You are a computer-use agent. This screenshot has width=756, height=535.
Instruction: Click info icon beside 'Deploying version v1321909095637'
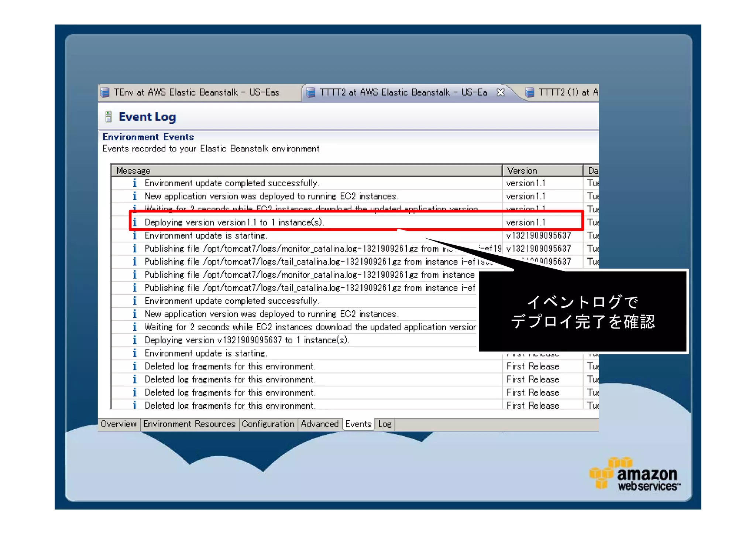coord(135,340)
